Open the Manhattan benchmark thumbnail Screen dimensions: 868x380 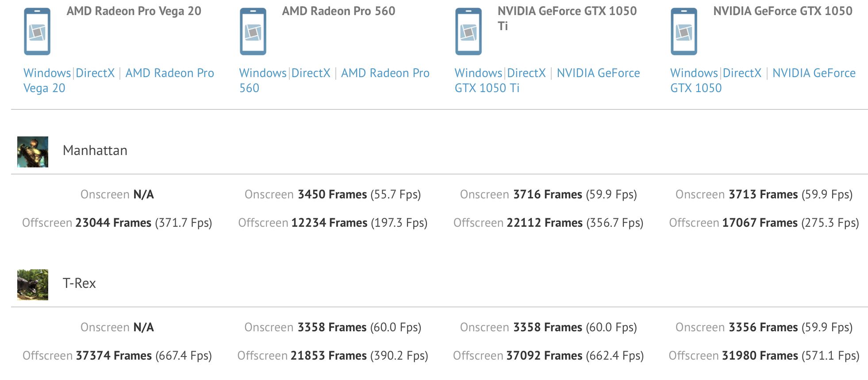[33, 151]
